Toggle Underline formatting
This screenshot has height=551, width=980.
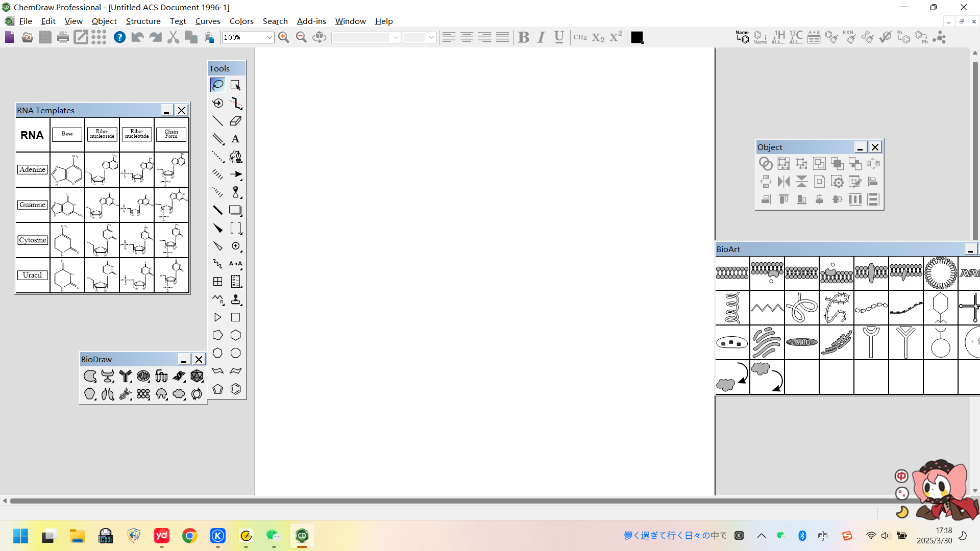click(559, 37)
